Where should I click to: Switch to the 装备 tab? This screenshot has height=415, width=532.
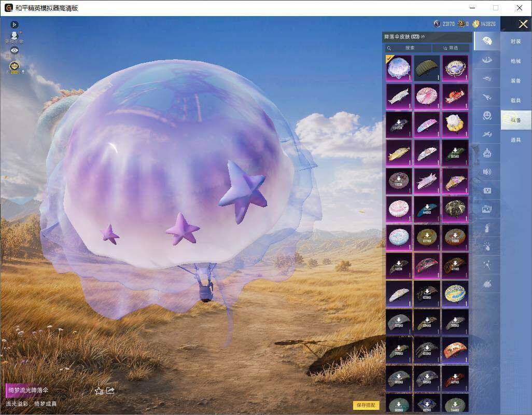point(516,81)
